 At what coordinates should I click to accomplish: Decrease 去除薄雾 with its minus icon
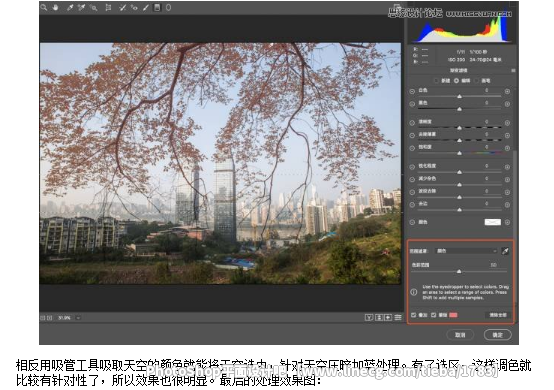click(x=412, y=136)
